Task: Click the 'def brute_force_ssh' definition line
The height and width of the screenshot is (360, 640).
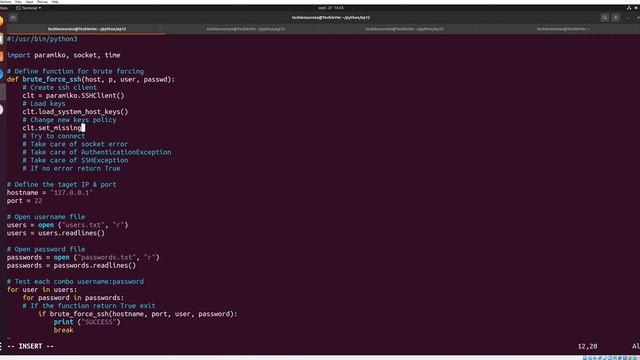Action: pyautogui.click(x=91, y=80)
